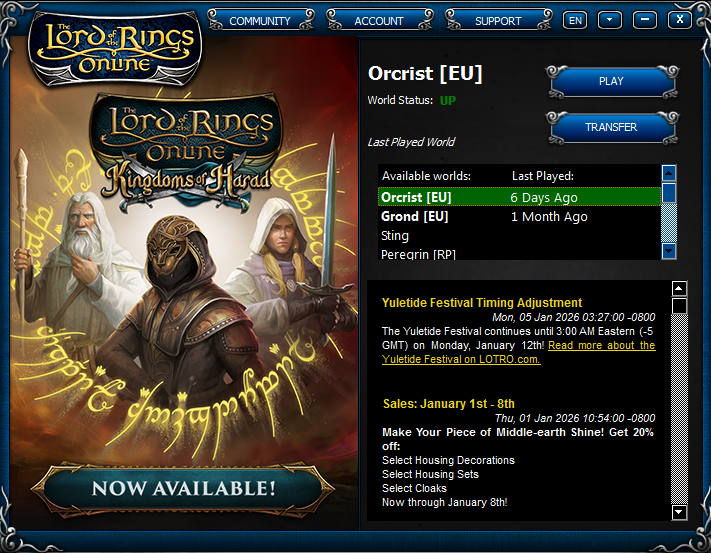The image size is (711, 553).
Task: Open the Support menu
Action: 498,20
